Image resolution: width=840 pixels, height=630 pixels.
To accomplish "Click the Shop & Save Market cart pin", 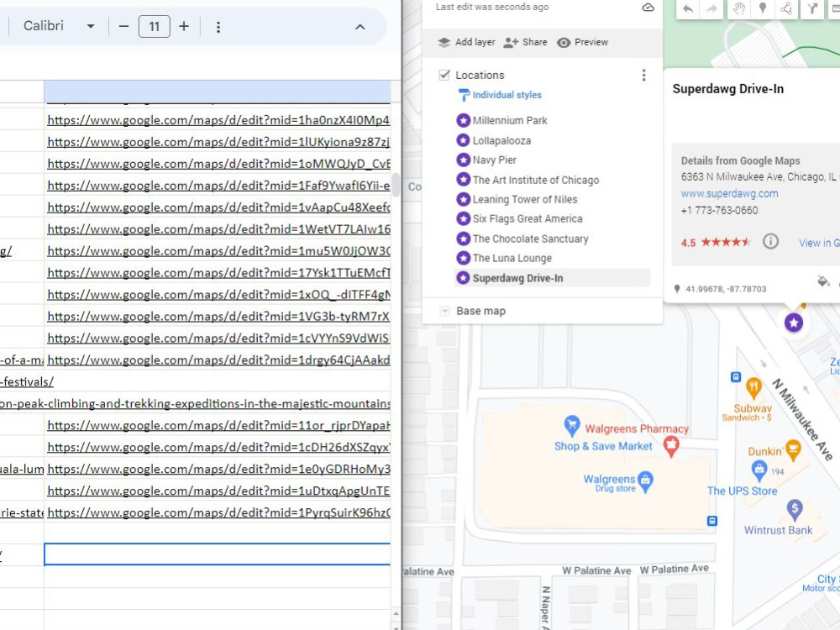I will tap(572, 425).
